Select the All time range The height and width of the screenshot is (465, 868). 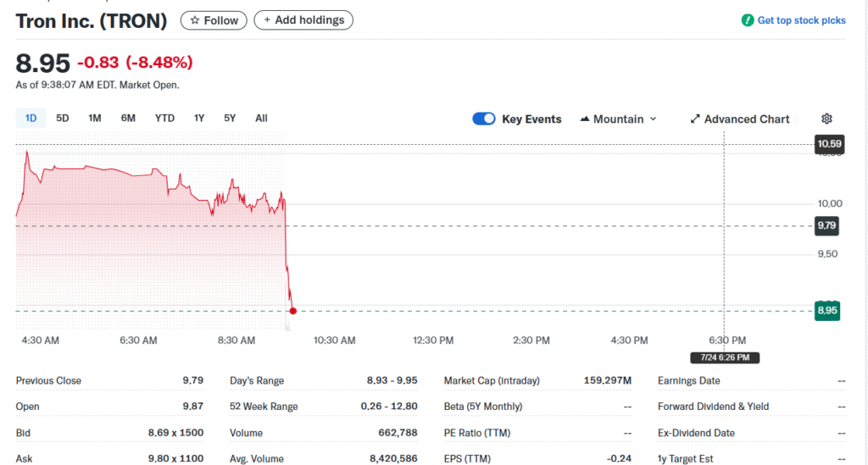pyautogui.click(x=261, y=119)
